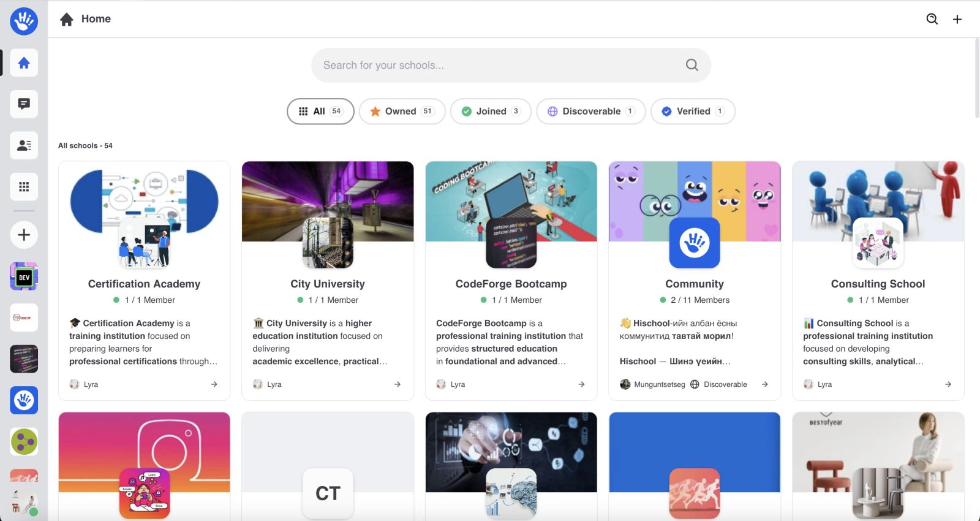
Task: Click the top-right search magnifier icon
Action: tap(932, 19)
